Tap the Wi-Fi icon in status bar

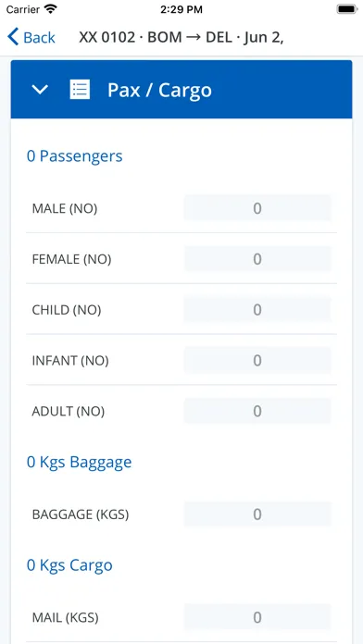click(x=51, y=8)
